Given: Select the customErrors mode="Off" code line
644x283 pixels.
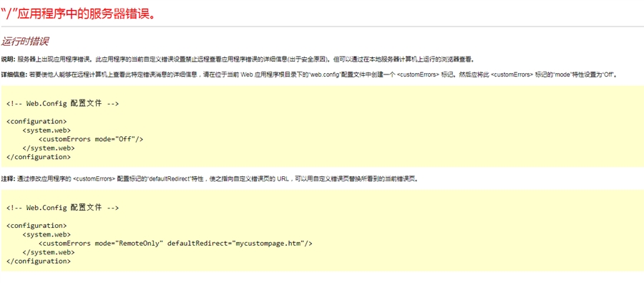Looking at the screenshot, I should pyautogui.click(x=91, y=139).
